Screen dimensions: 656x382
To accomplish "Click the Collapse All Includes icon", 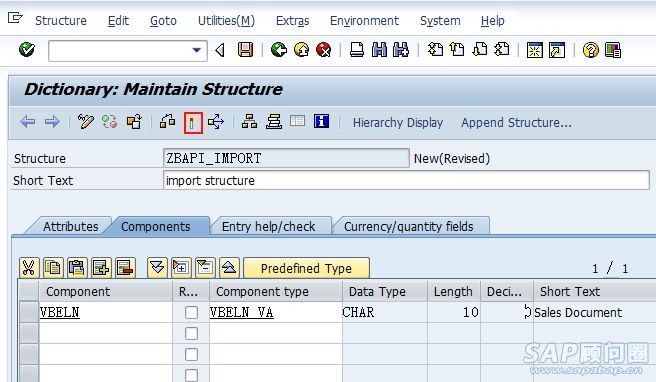I will [x=229, y=268].
